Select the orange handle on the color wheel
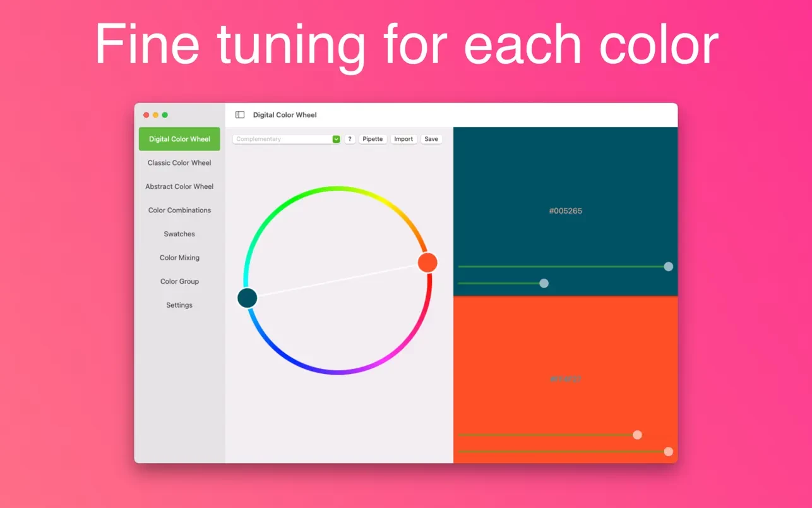The height and width of the screenshot is (508, 812). pyautogui.click(x=427, y=261)
